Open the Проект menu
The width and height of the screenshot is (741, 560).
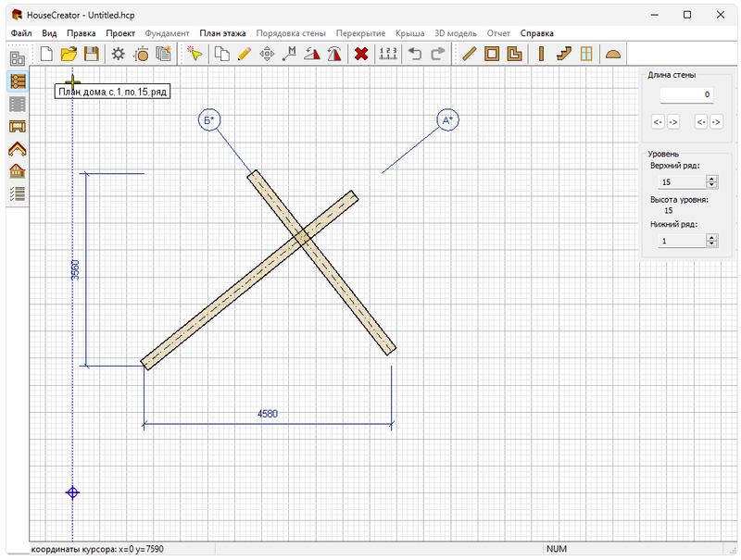click(x=120, y=33)
